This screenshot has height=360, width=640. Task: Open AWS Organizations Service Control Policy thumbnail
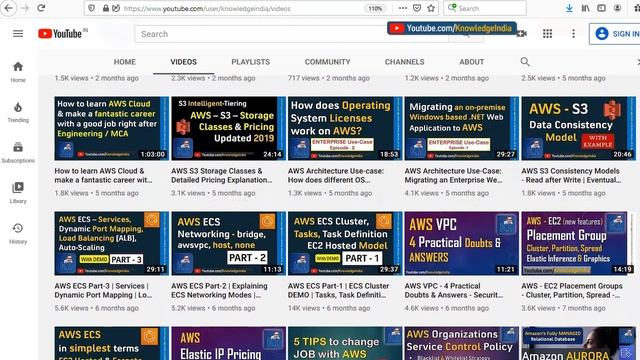pyautogui.click(x=462, y=343)
